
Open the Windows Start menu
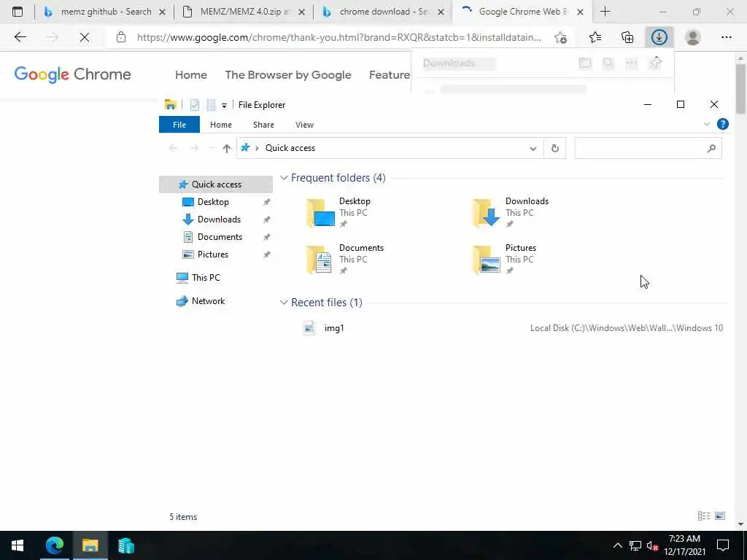point(18,545)
